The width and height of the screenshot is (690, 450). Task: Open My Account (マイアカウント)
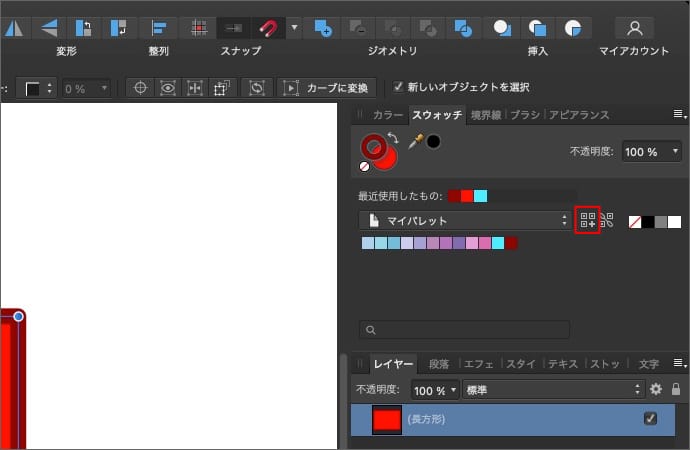634,28
